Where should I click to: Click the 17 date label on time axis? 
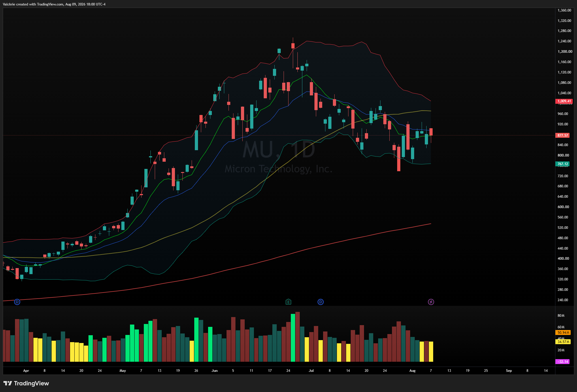[270, 371]
